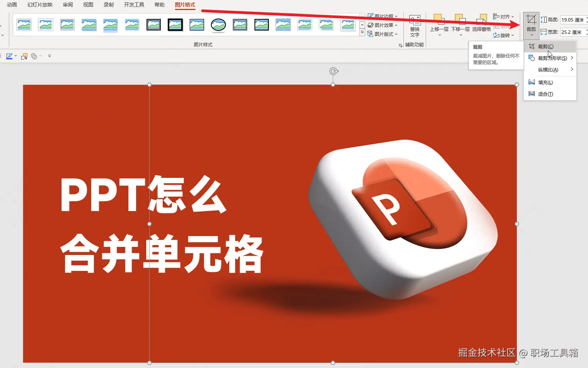Apply the Double Frame Black picture style
Screen dimensions: 588x368
[153, 25]
